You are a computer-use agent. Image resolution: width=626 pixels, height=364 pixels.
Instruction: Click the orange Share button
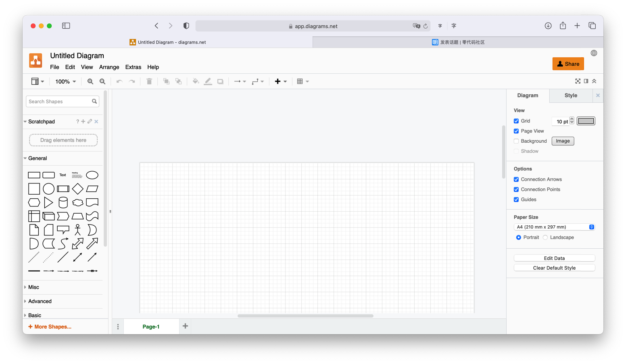(x=568, y=64)
